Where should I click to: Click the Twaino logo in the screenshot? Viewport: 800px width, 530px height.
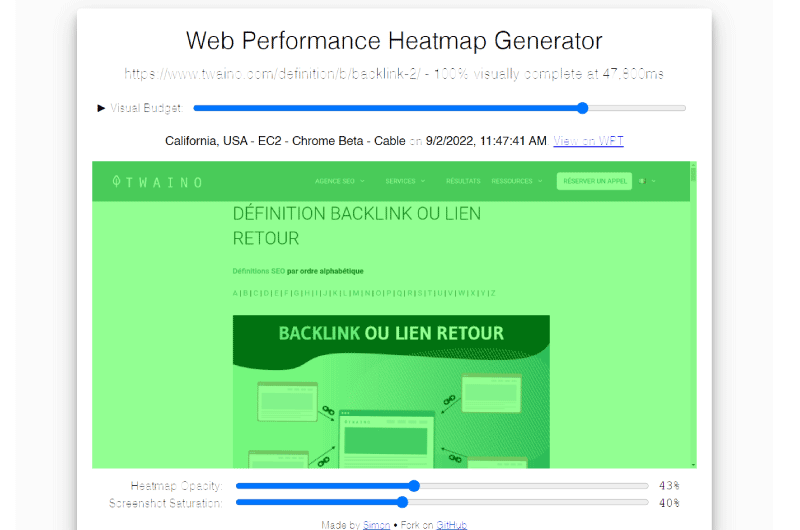[x=158, y=182]
